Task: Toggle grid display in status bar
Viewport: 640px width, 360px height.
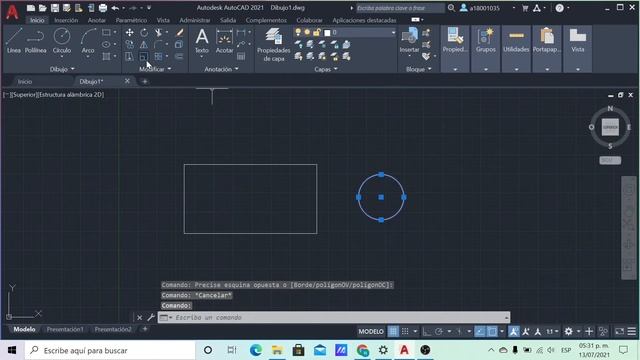Action: pyautogui.click(x=393, y=331)
